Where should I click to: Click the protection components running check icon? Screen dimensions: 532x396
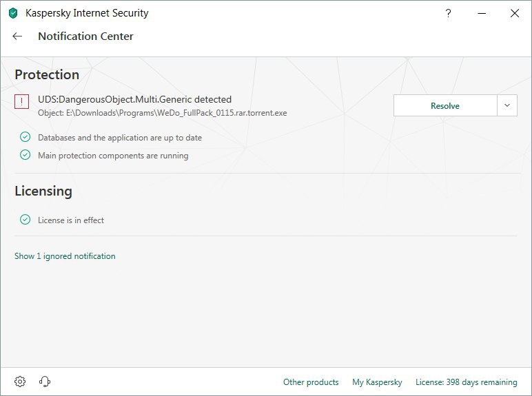(25, 155)
